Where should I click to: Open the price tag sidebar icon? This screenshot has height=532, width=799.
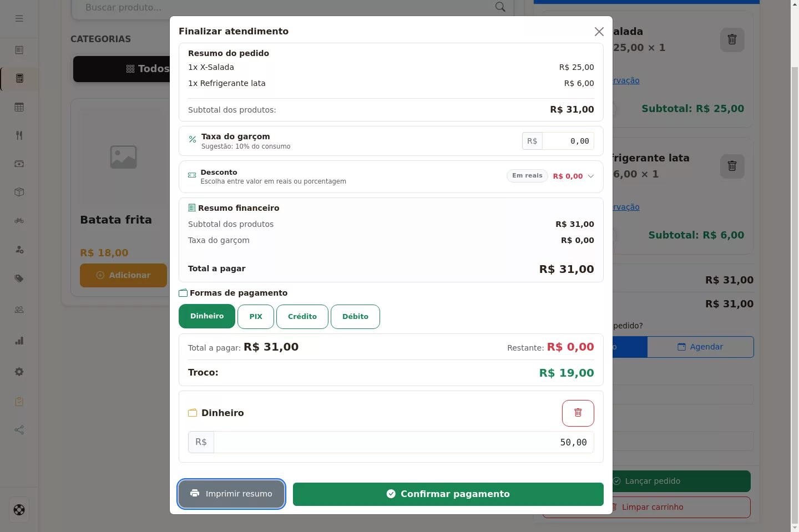pyautogui.click(x=19, y=278)
